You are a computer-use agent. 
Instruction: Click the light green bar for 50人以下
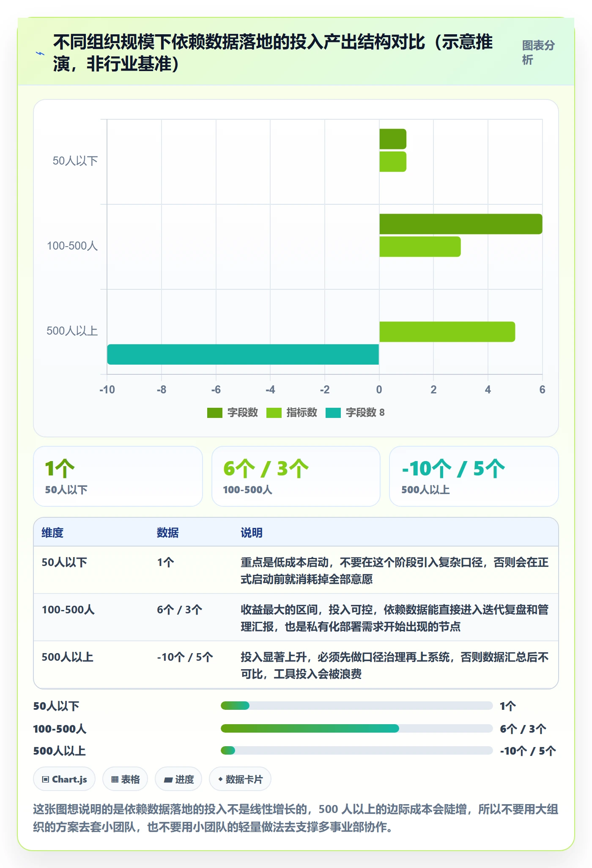point(393,162)
